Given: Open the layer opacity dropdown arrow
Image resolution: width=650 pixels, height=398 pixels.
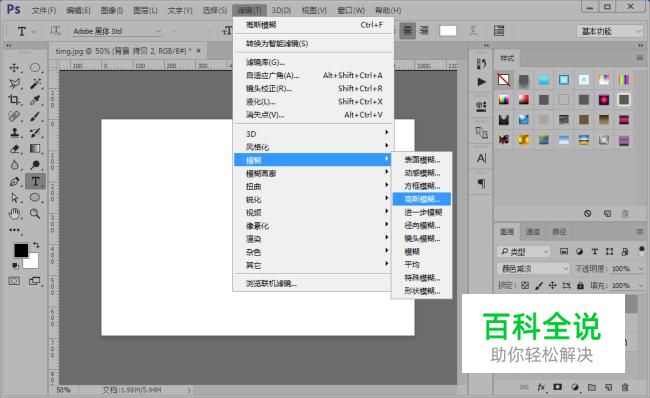Looking at the screenshot, I should pyautogui.click(x=641, y=269).
